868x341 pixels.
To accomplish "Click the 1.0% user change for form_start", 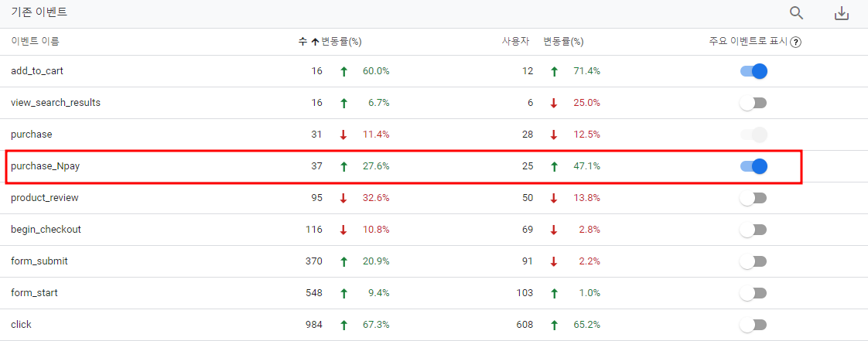I will (x=590, y=293).
